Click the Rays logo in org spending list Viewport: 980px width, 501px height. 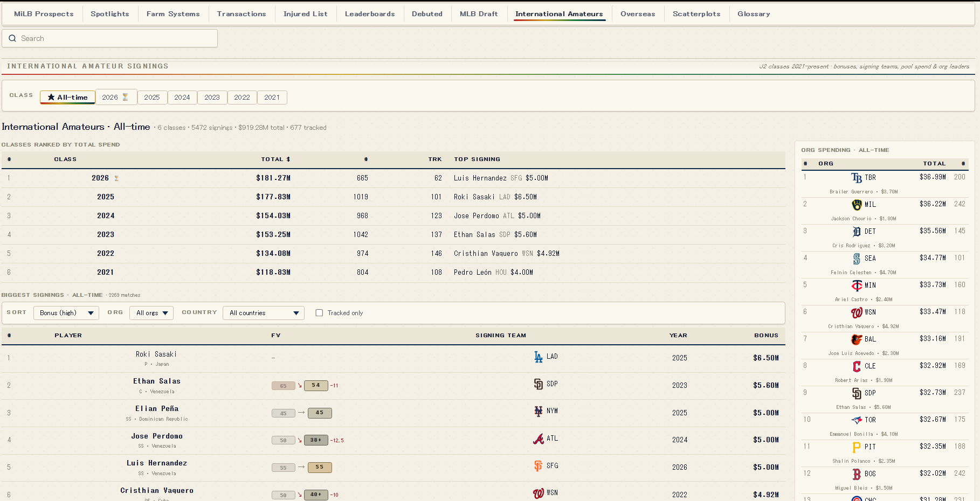point(857,178)
